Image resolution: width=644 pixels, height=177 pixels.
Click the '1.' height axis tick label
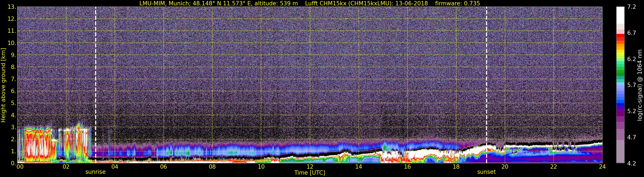pyautogui.click(x=13, y=151)
